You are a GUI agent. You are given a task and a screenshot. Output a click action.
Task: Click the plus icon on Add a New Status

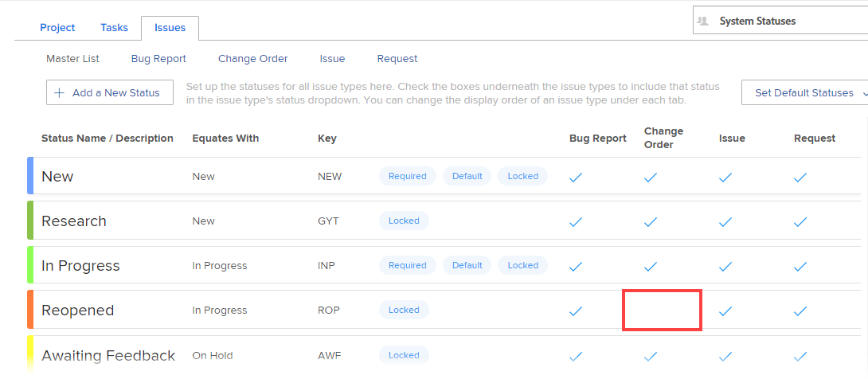tap(59, 93)
